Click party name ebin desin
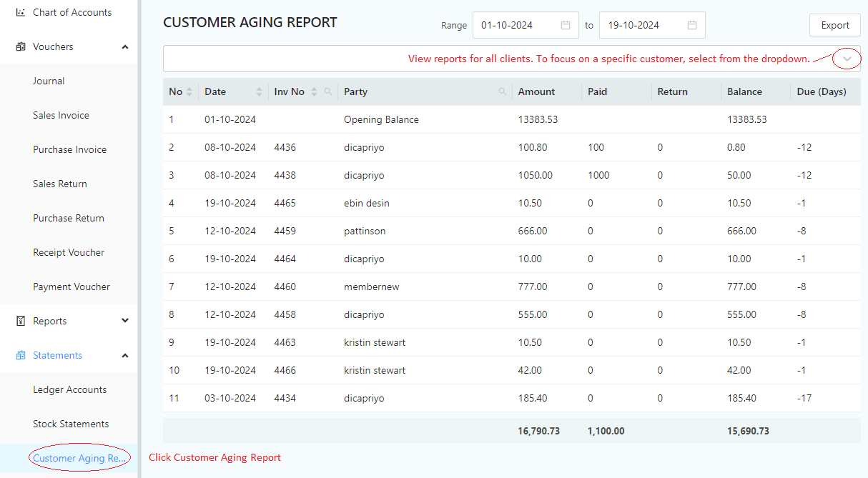Viewport: 868px width, 478px height. [367, 203]
